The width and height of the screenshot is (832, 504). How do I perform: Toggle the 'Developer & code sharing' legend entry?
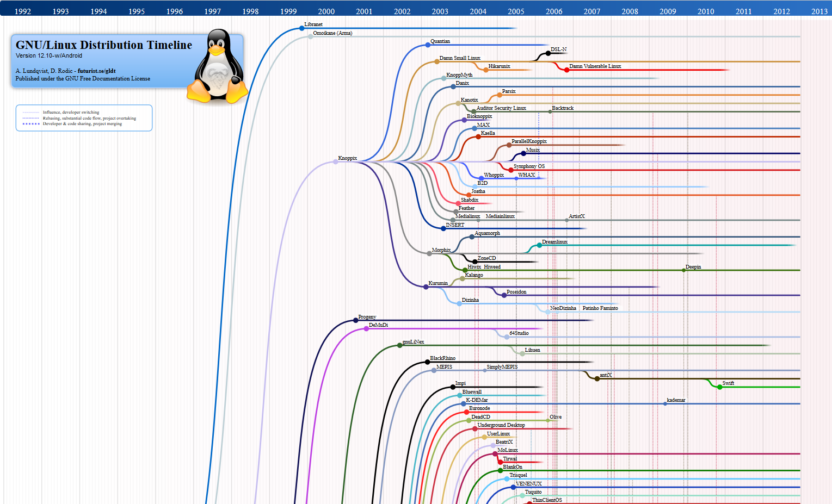81,123
